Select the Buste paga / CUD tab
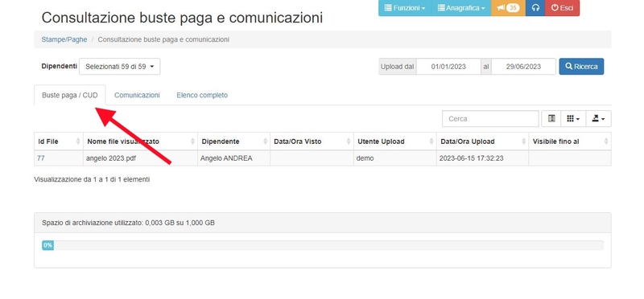Viewport: 644px width, 299px height. coord(70,95)
